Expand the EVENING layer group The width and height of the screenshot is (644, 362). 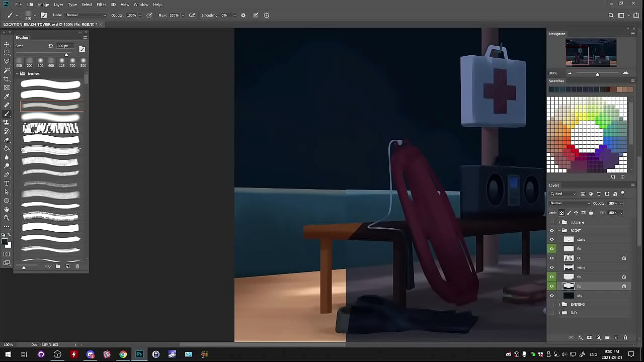[x=559, y=305]
